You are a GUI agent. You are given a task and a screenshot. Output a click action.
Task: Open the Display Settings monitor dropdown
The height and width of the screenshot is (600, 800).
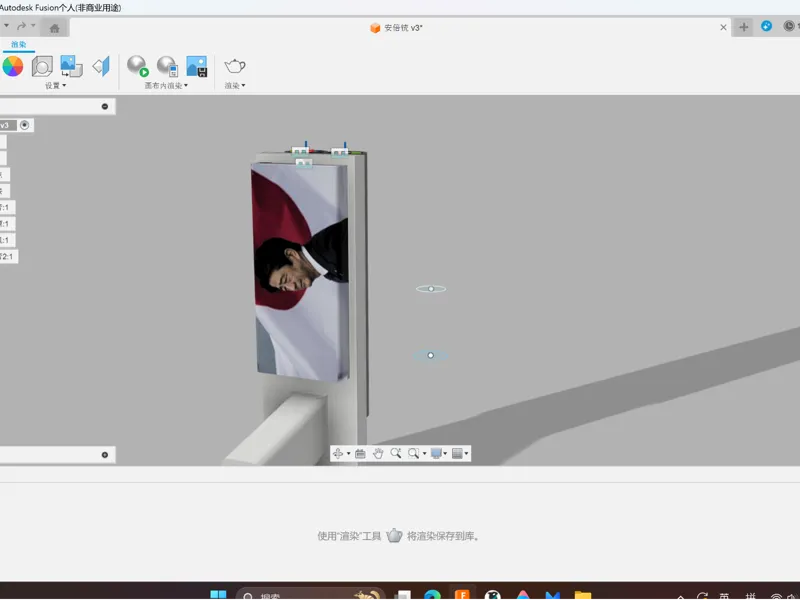[438, 453]
